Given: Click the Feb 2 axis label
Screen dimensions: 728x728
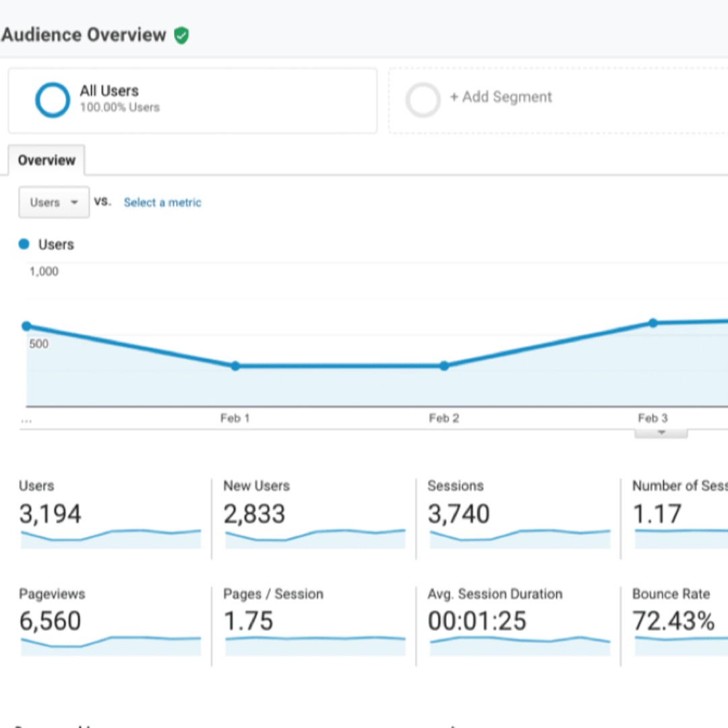Looking at the screenshot, I should click(444, 419).
